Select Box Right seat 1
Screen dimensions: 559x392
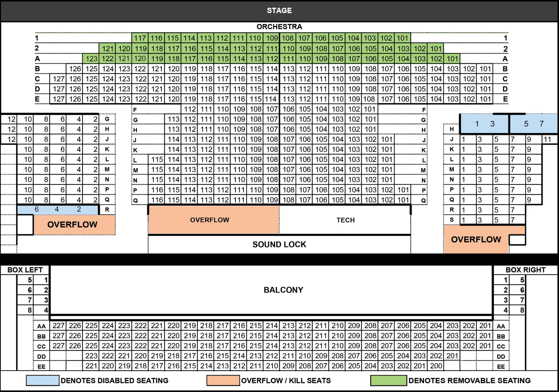(501, 280)
